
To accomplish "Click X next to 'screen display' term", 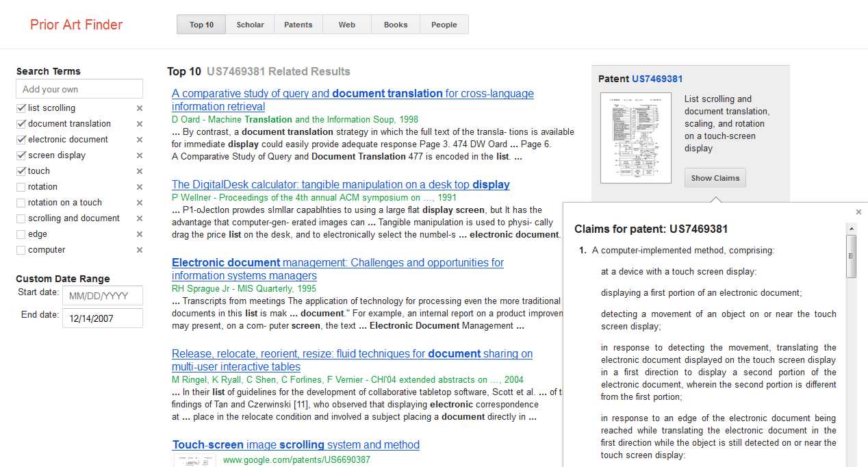I will point(140,155).
